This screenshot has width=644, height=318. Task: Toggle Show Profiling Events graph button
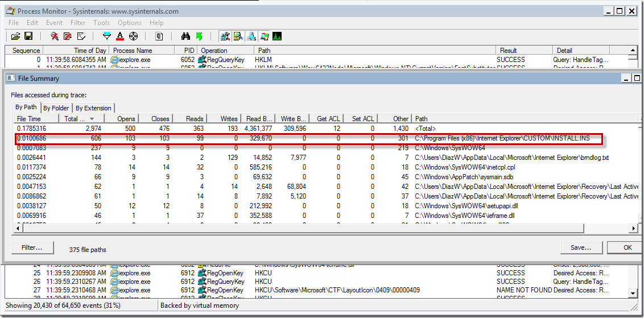point(277,36)
